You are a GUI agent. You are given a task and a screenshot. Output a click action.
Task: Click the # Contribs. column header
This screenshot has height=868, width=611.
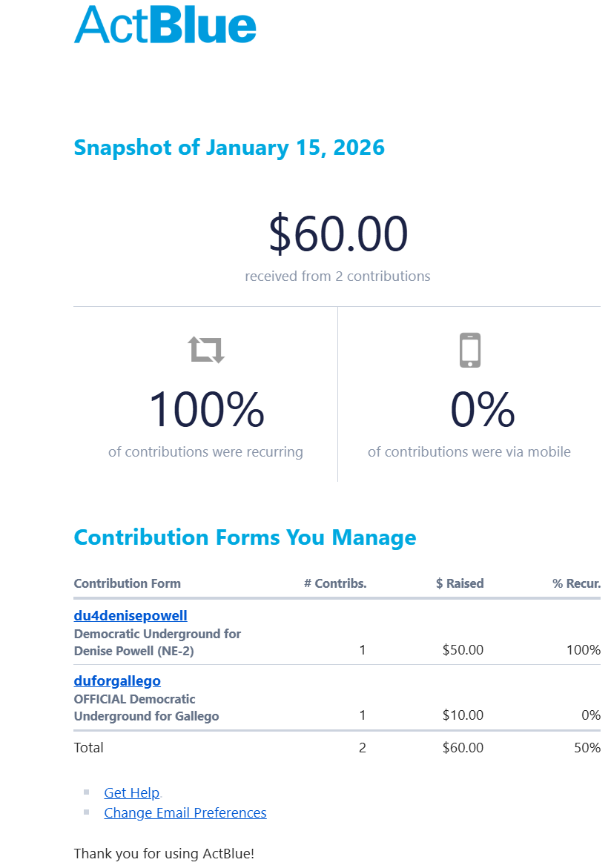(335, 583)
